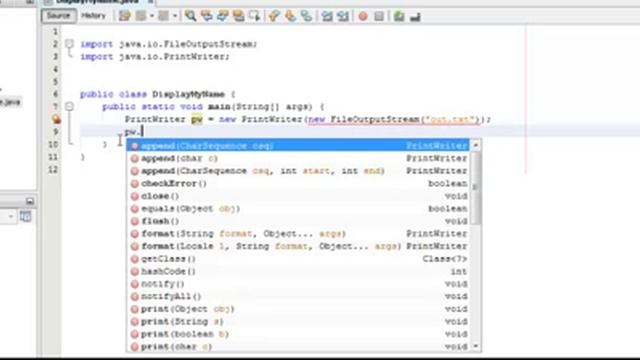
Task: Choose equals(Object obj) in the completion popup
Action: tap(298, 209)
